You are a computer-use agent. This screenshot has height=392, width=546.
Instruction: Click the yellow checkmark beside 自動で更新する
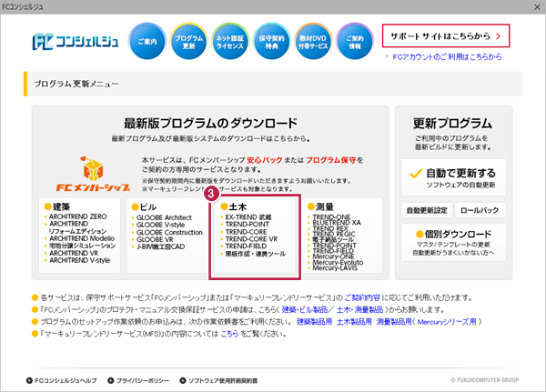(x=416, y=174)
